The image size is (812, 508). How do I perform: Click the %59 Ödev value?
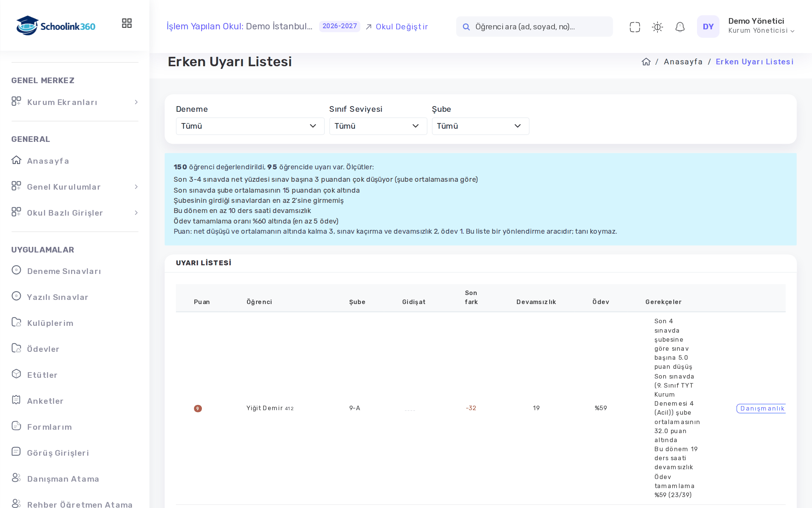(x=601, y=408)
